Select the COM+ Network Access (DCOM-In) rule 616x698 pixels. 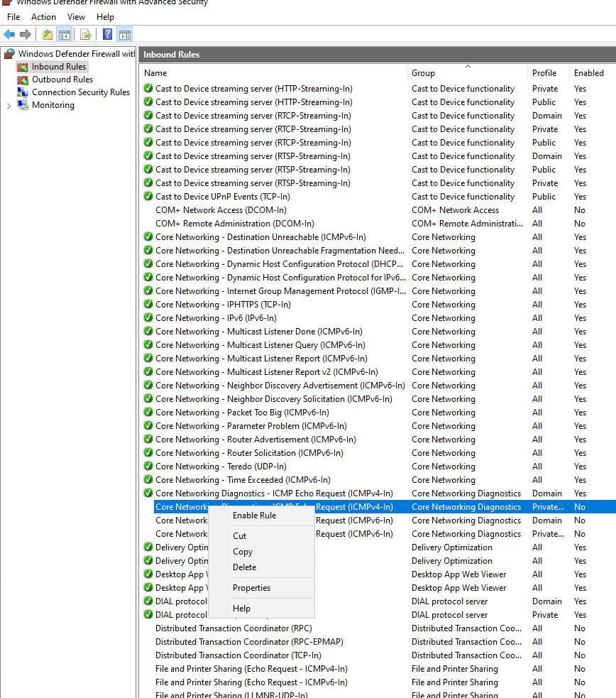click(x=221, y=210)
